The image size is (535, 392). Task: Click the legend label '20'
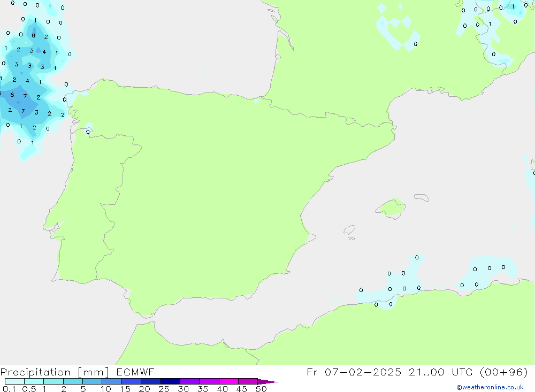144,389
